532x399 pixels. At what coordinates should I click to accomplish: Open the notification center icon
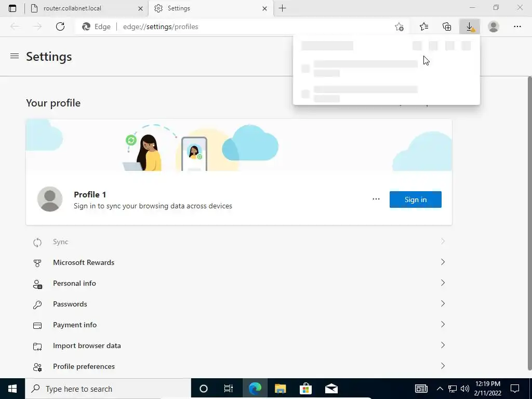click(x=515, y=389)
